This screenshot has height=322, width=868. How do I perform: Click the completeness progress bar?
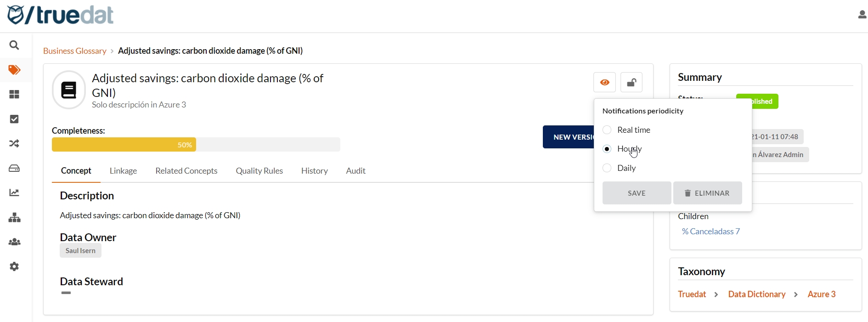click(196, 145)
